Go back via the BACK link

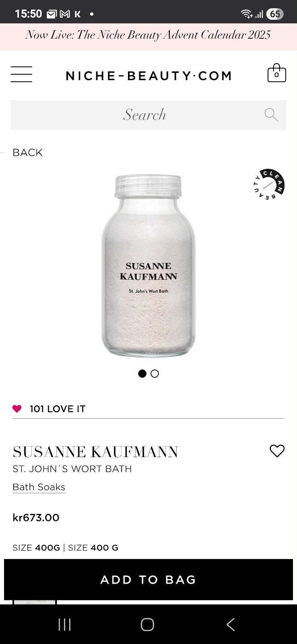27,152
